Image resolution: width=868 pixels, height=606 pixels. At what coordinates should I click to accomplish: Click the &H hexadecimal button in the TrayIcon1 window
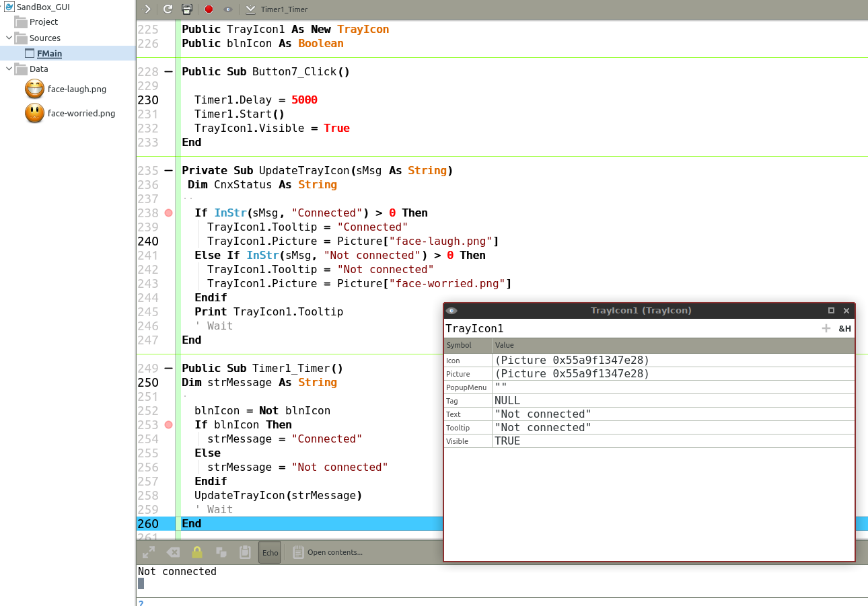pyautogui.click(x=844, y=329)
